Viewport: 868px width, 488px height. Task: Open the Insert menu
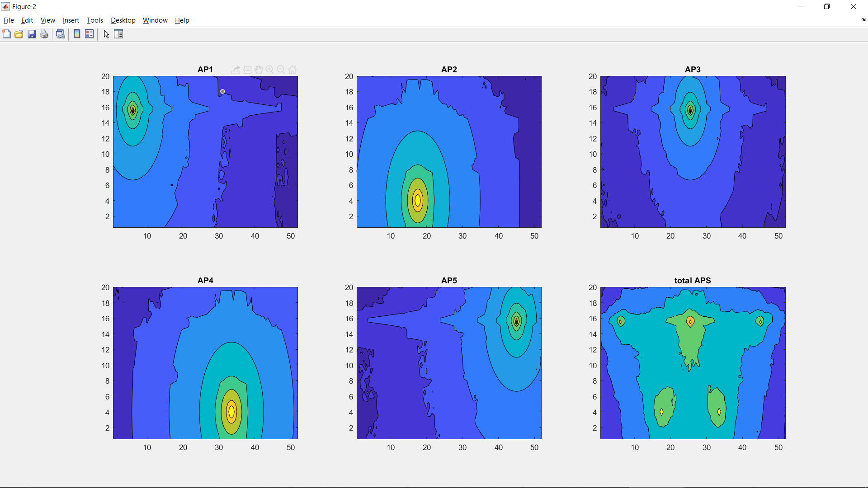click(x=71, y=20)
